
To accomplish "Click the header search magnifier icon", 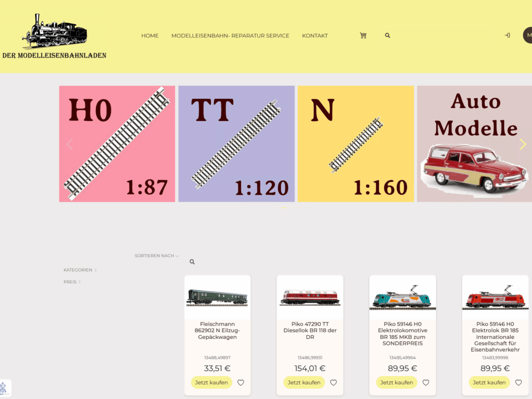I will coord(388,35).
